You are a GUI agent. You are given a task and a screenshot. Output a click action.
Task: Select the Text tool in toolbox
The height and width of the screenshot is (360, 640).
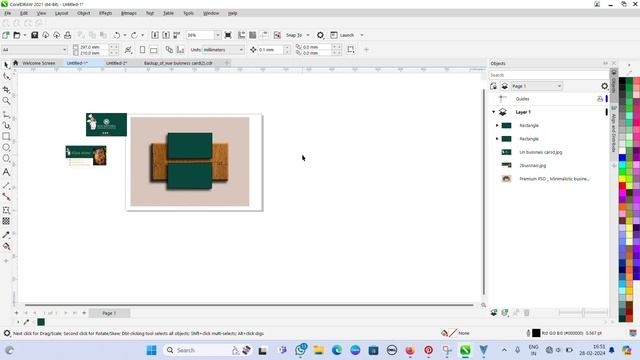(x=6, y=172)
